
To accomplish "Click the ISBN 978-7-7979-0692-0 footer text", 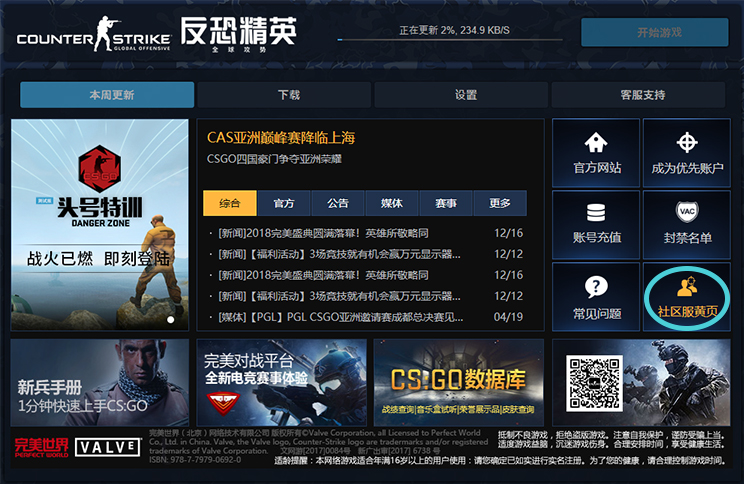I will [195, 460].
